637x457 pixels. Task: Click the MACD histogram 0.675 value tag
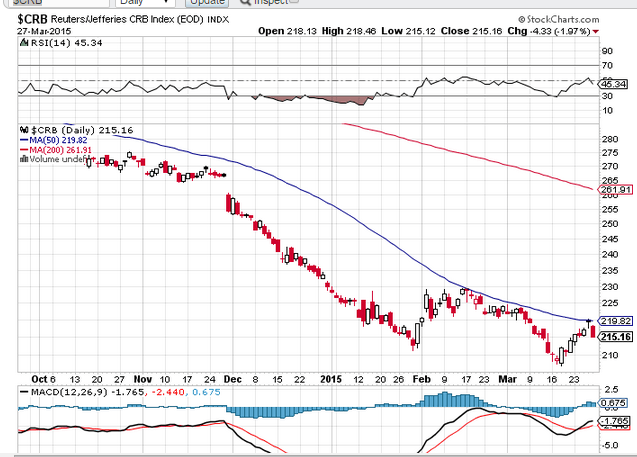[x=615, y=403]
